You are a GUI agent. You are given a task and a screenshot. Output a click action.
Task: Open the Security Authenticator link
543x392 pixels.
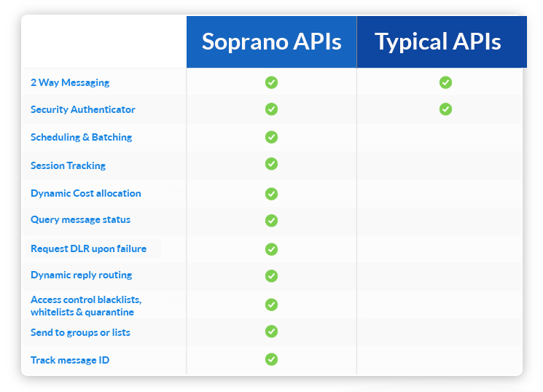pyautogui.click(x=83, y=109)
